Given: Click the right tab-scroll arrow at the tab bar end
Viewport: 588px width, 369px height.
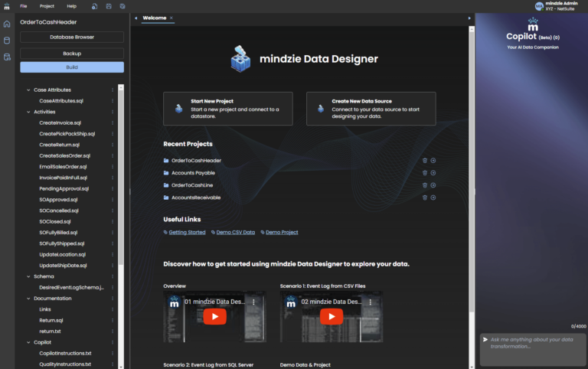Looking at the screenshot, I should 469,18.
